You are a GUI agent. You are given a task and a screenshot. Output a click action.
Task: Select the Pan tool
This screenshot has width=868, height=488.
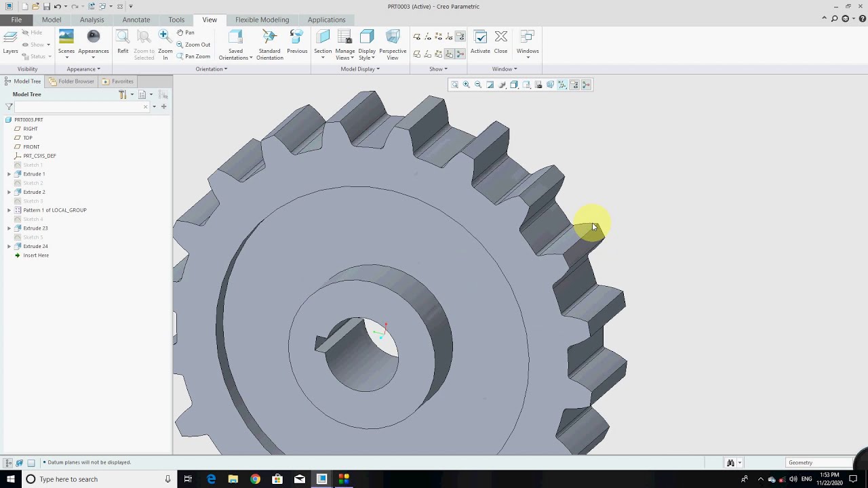coord(185,33)
